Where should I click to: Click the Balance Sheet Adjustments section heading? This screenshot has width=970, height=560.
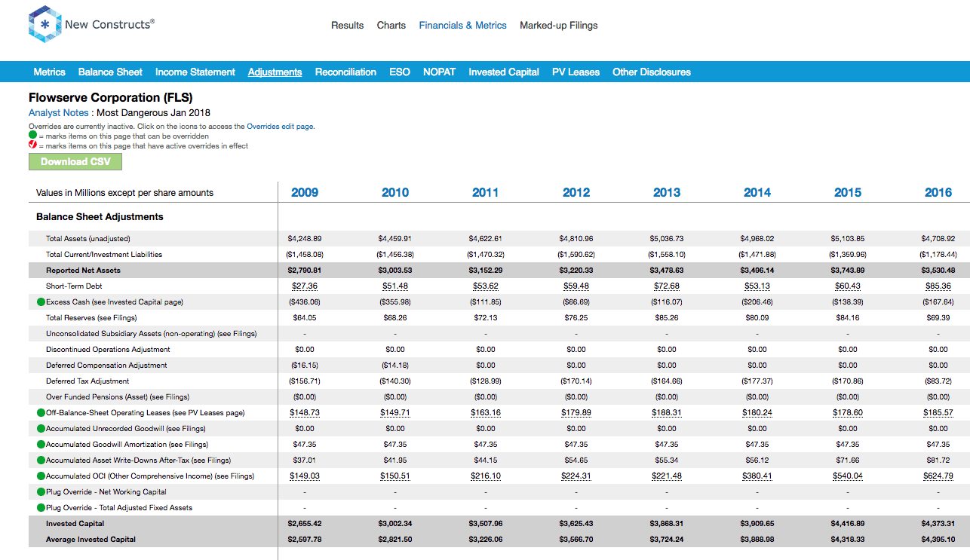(100, 217)
